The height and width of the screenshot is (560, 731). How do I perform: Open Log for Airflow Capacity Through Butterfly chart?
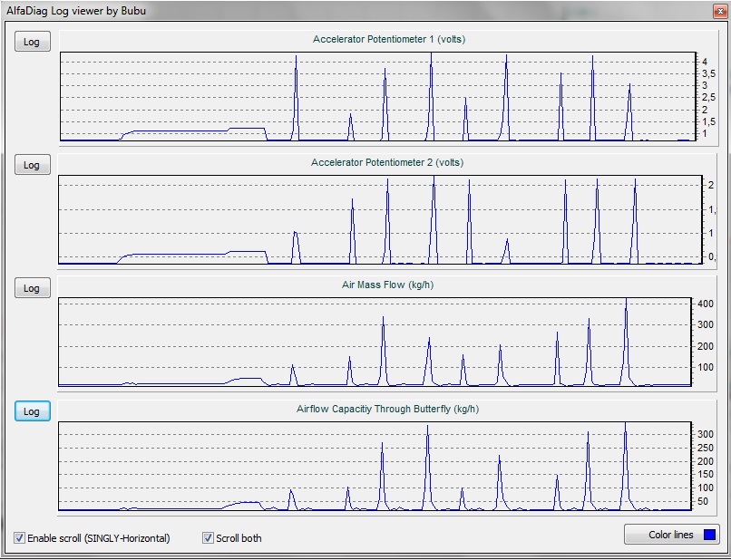(32, 411)
